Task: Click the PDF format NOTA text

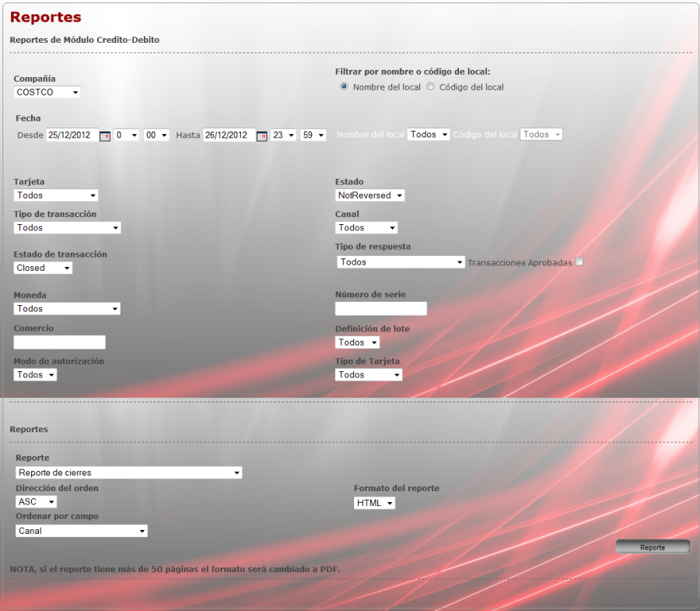Action: 175,569
